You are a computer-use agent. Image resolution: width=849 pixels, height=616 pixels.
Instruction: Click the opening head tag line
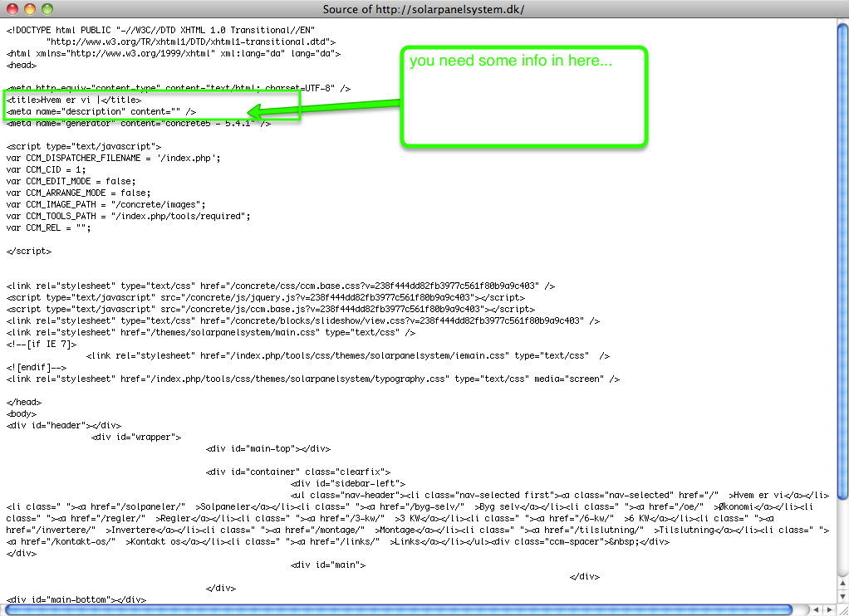(22, 65)
